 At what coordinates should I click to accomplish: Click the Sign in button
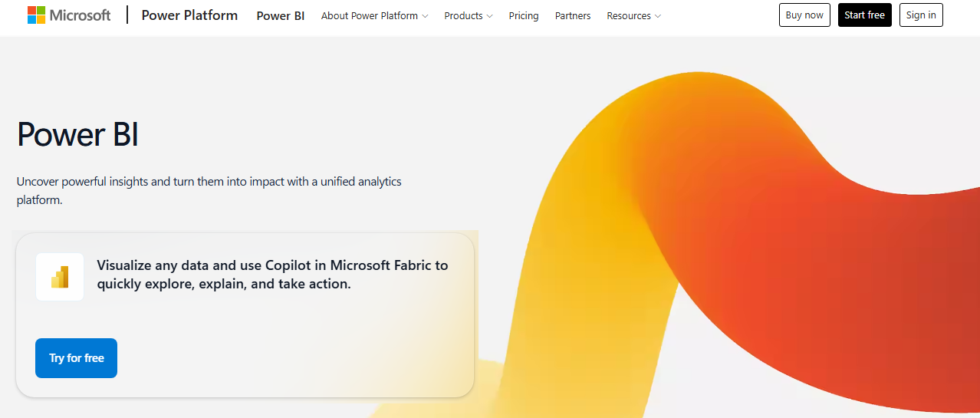(921, 15)
